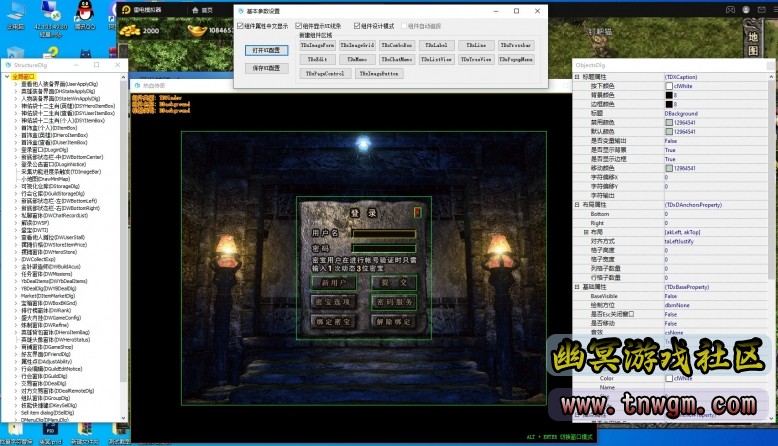Click the 密码服务 button on login panel

[x=394, y=302]
